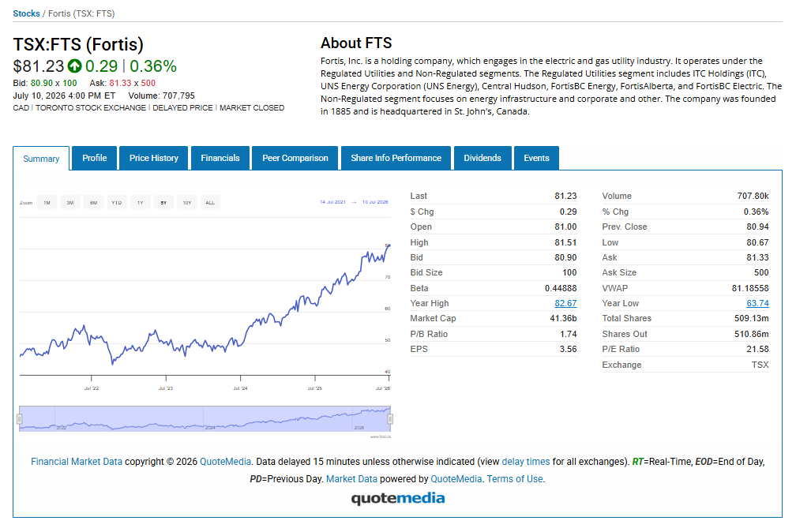
Task: Click the 10 Jul 2026 end date field
Action: click(x=375, y=202)
